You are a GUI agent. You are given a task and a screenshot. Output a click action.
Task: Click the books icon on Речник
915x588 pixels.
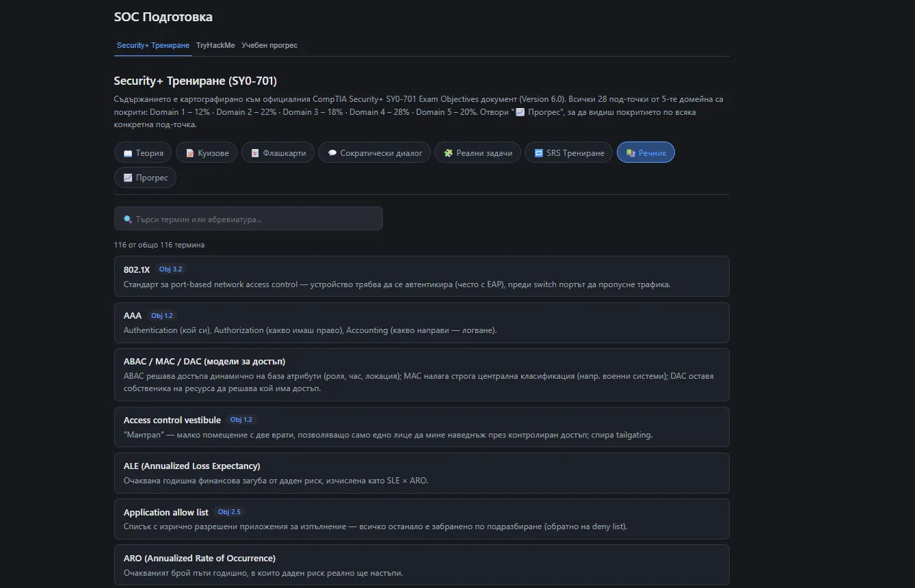coord(631,153)
